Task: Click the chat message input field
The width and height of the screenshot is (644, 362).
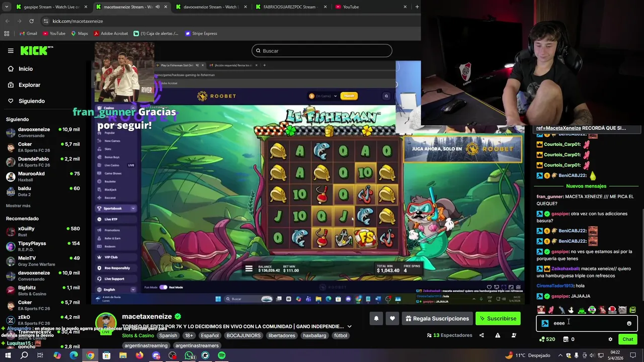Action: tap(587, 323)
